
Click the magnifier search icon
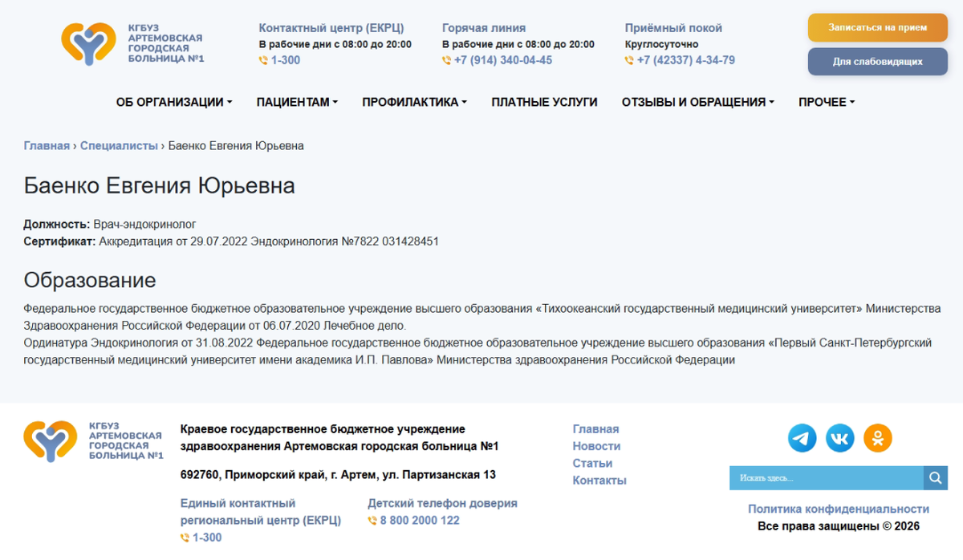coord(935,477)
